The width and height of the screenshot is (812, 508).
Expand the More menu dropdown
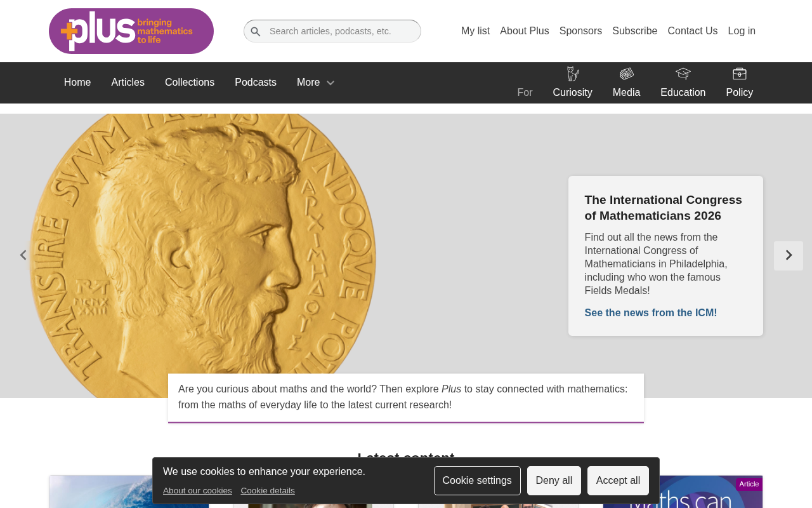(x=316, y=83)
